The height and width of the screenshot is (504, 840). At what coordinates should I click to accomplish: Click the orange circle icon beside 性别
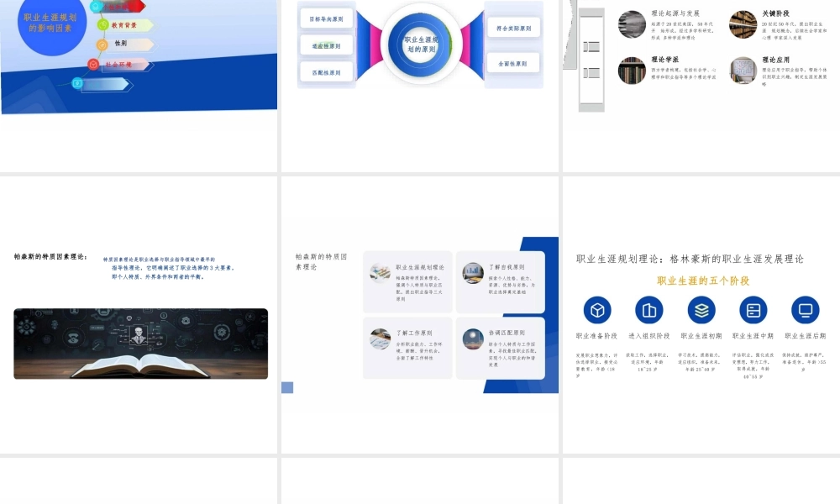point(102,45)
